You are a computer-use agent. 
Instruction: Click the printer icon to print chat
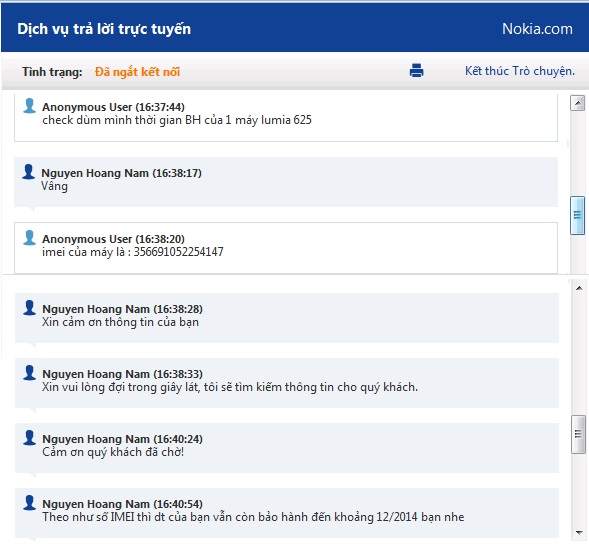pyautogui.click(x=416, y=70)
